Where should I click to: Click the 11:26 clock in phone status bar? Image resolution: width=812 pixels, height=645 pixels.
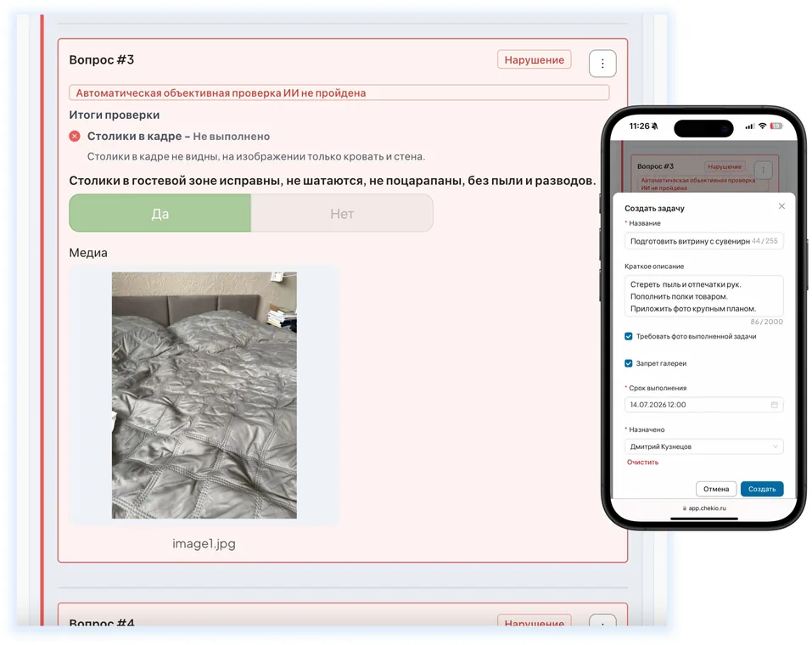click(639, 126)
